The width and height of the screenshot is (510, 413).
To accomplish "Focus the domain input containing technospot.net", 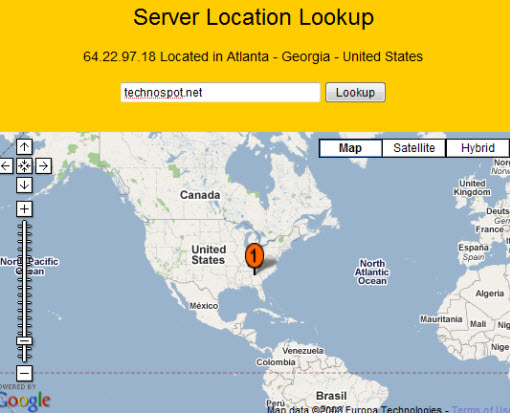I will (x=220, y=92).
